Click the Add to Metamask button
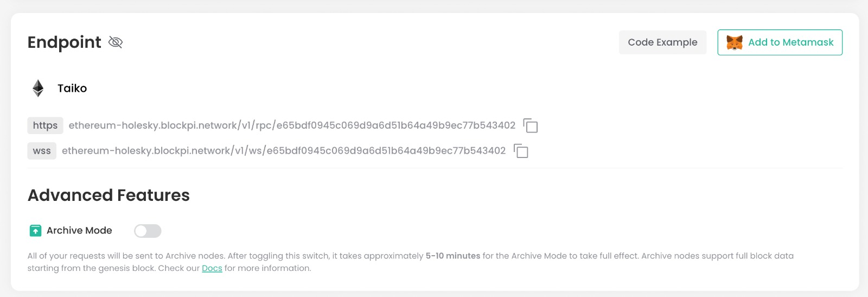The image size is (868, 297). coord(780,42)
